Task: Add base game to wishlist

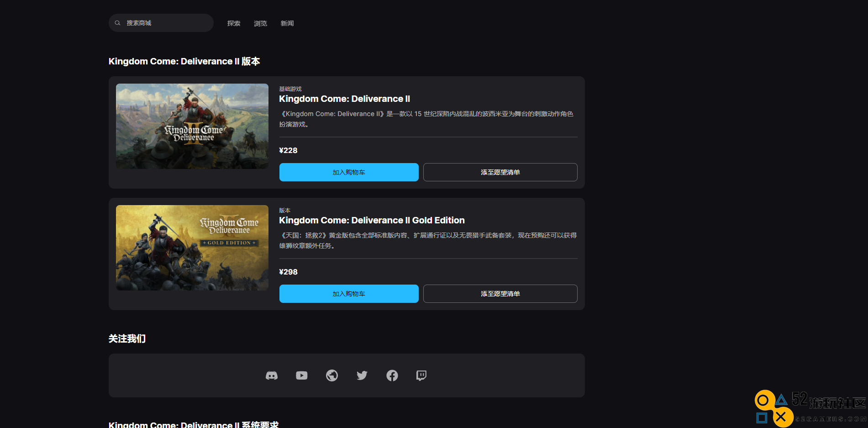Action: click(x=500, y=172)
